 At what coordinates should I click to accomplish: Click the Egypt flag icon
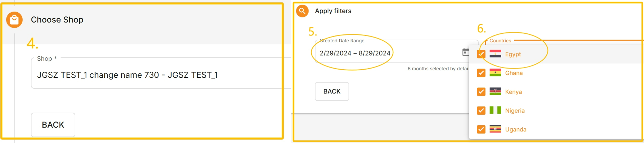[x=495, y=54]
